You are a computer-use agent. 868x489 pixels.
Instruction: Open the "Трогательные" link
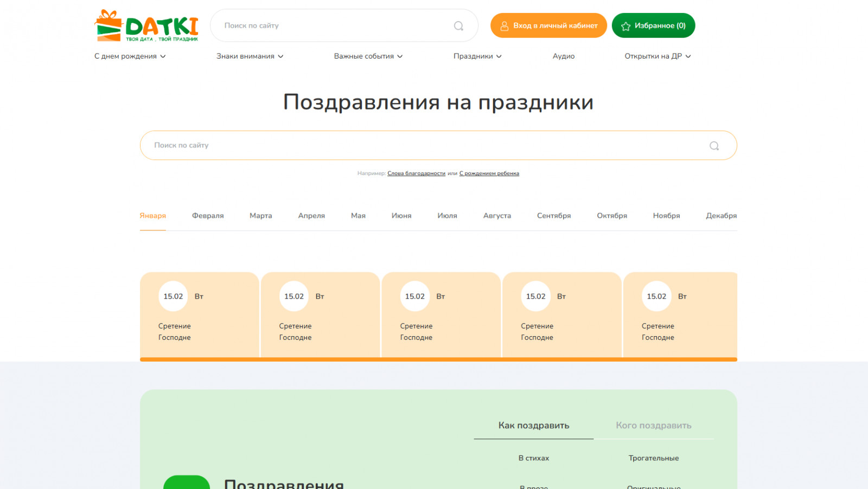point(654,458)
